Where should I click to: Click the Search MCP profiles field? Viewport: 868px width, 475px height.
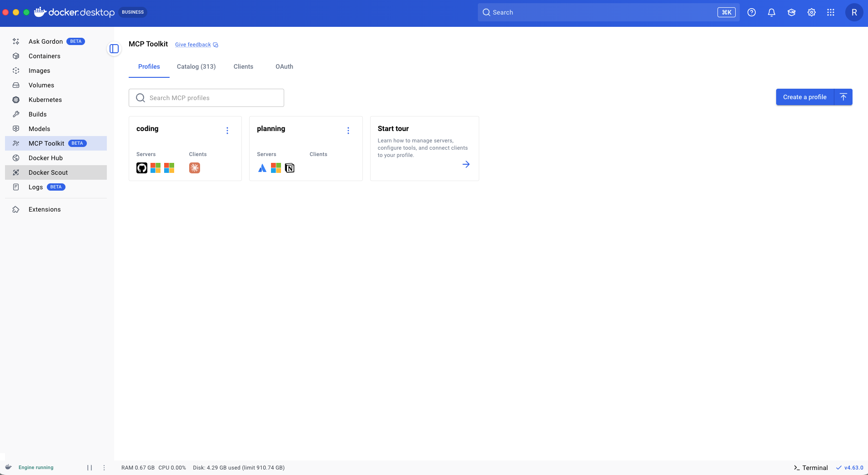(x=206, y=98)
